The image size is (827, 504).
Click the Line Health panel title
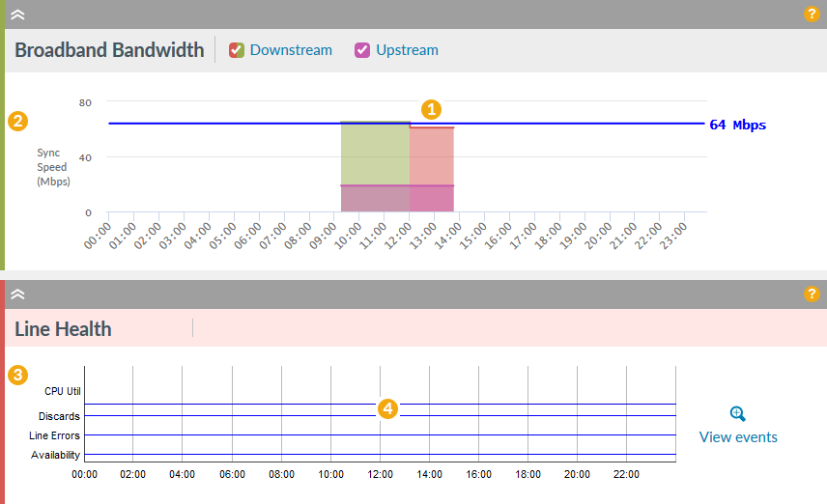pos(63,329)
